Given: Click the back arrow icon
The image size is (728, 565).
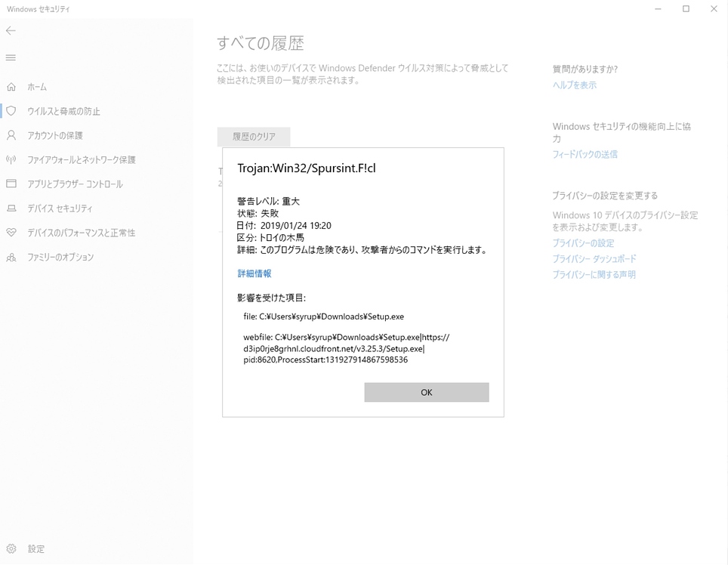Looking at the screenshot, I should pos(11,31).
